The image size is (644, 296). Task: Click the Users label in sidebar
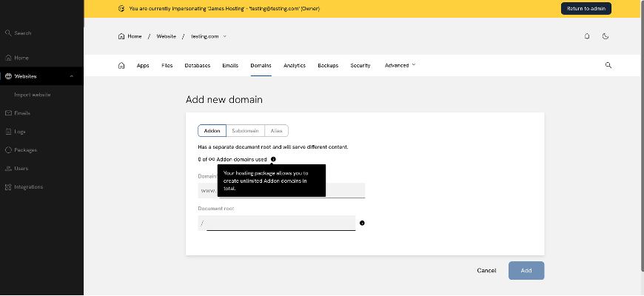pos(21,168)
